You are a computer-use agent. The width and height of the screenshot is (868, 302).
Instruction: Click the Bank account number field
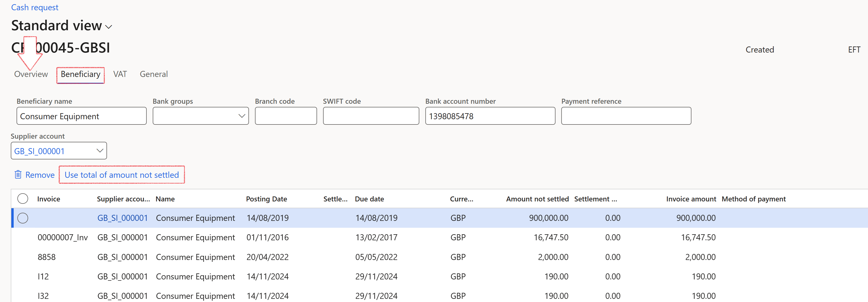[x=490, y=116]
